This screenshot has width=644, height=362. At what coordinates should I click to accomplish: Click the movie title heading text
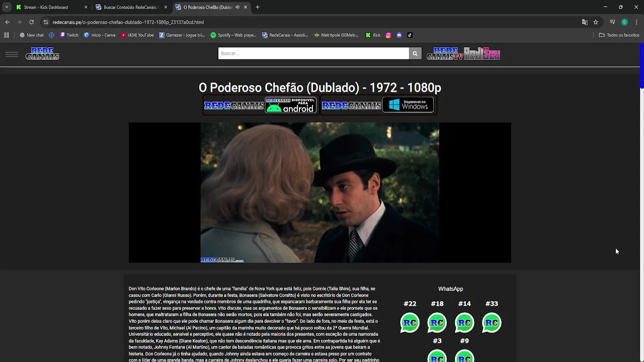click(x=320, y=87)
